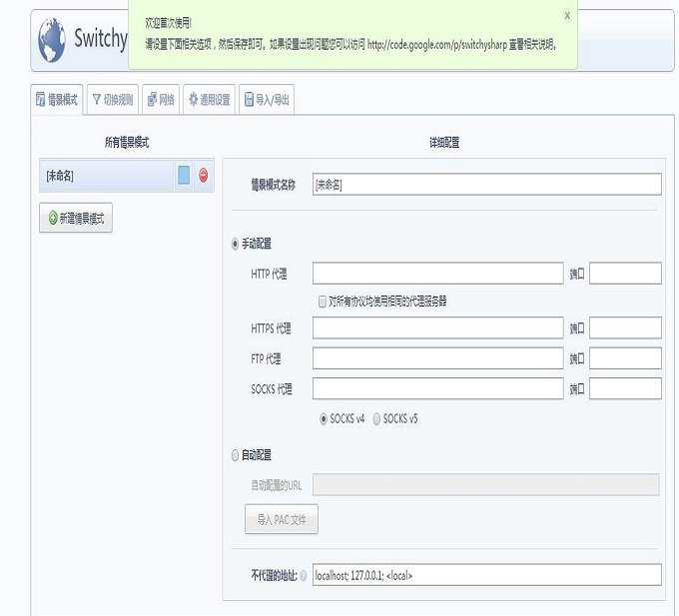Image resolution: width=679 pixels, height=616 pixels.
Task: Choose the SOCKS v5 option
Action: point(376,419)
